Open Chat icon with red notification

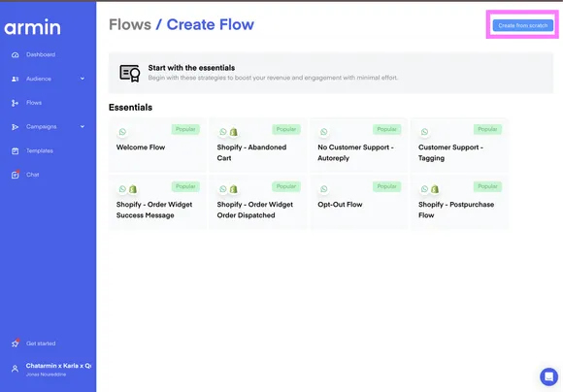[x=16, y=175]
